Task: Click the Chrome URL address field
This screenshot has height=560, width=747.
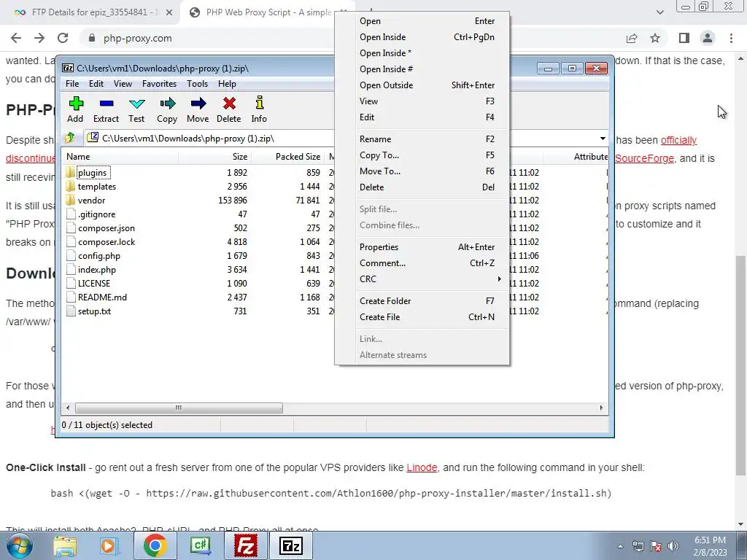Action: click(352, 38)
